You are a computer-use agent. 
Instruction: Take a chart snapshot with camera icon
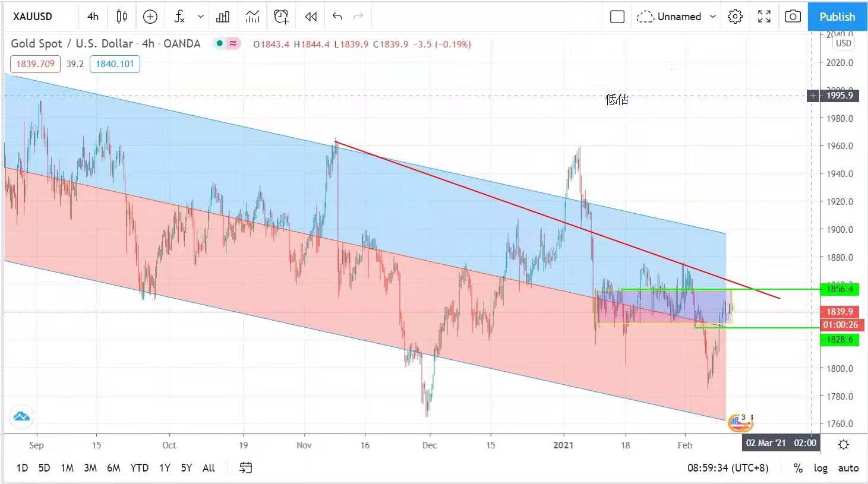coord(793,17)
